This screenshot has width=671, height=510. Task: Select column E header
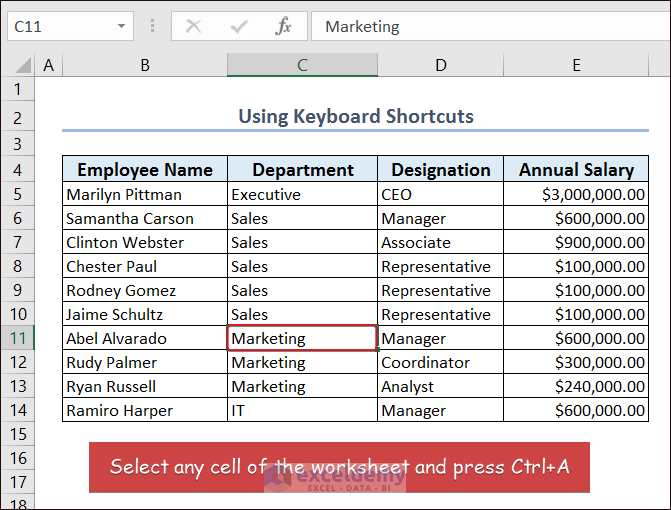(576, 65)
